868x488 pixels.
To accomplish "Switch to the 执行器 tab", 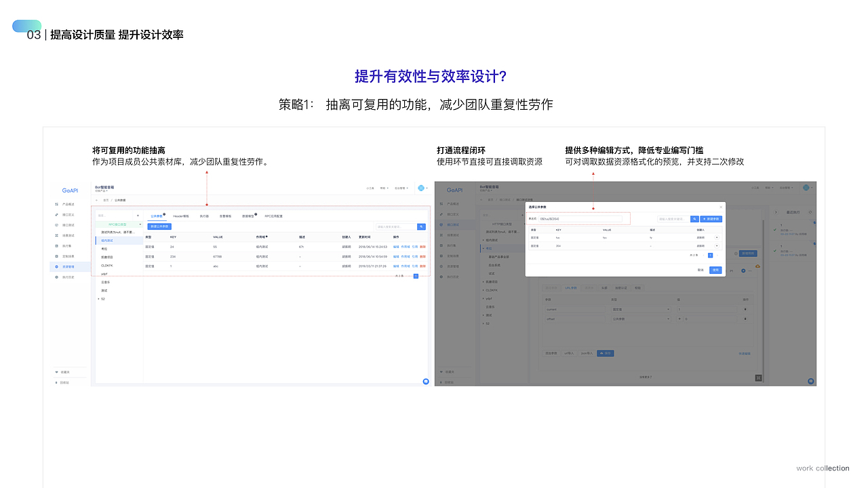I will coord(204,216).
